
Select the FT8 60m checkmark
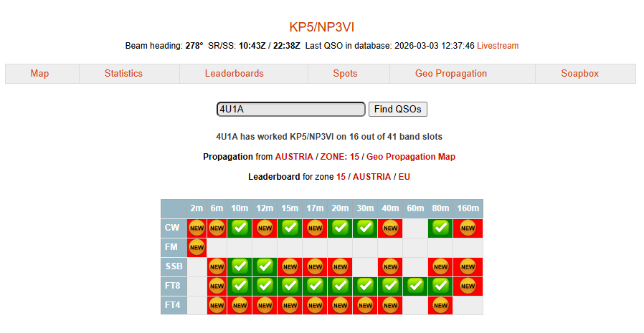click(x=415, y=286)
